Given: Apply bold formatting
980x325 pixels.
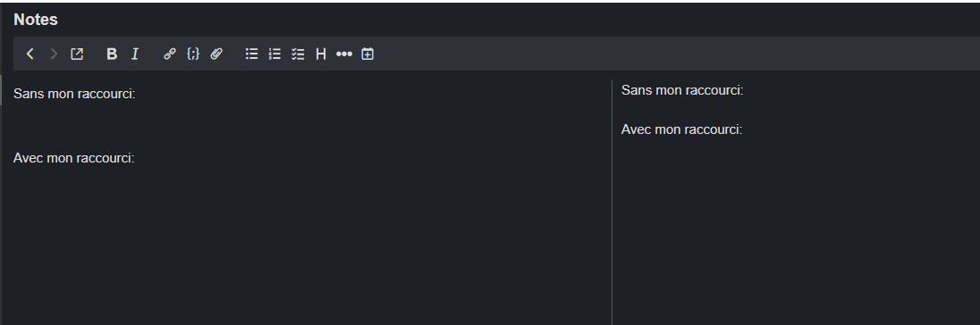Looking at the screenshot, I should click(x=112, y=54).
